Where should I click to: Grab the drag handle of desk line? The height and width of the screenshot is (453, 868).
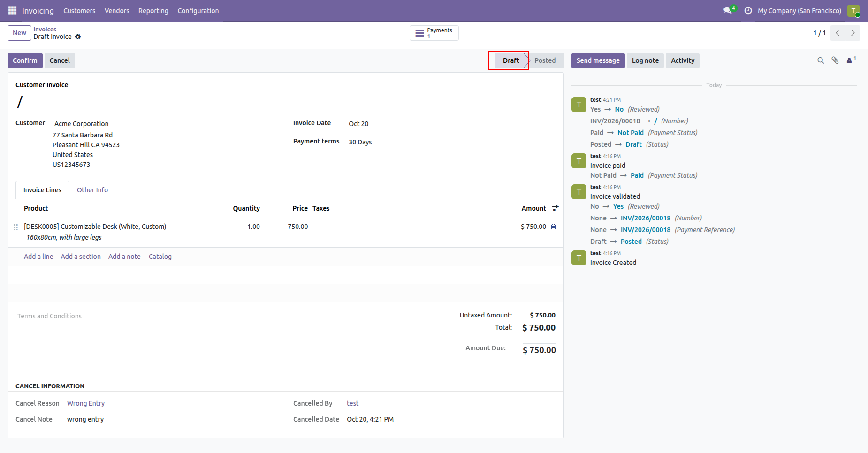pos(15,227)
